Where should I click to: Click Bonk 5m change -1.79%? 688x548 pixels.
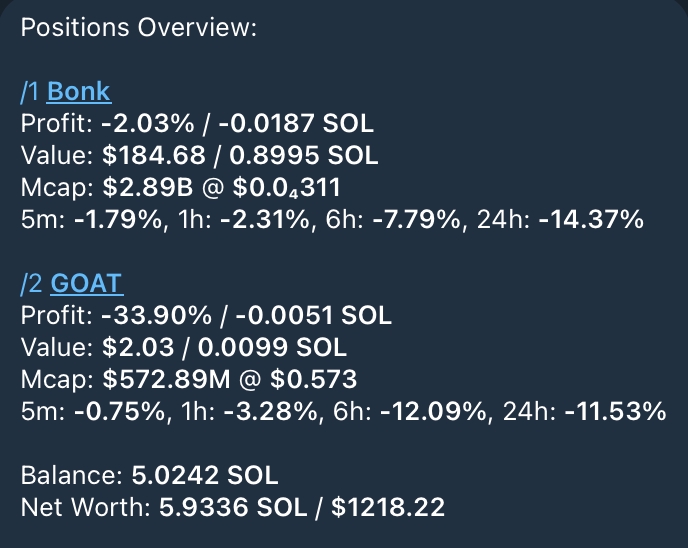tap(114, 220)
